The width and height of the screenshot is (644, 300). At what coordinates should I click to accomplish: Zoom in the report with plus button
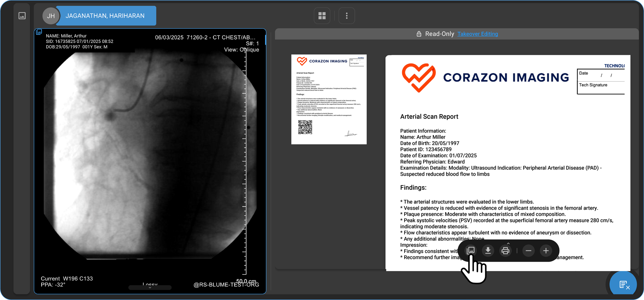[x=546, y=251]
